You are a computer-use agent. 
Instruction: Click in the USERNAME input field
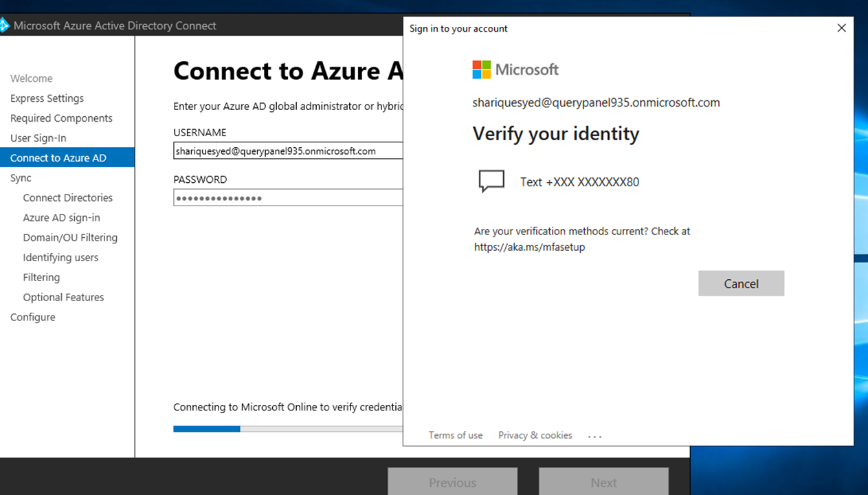(287, 151)
